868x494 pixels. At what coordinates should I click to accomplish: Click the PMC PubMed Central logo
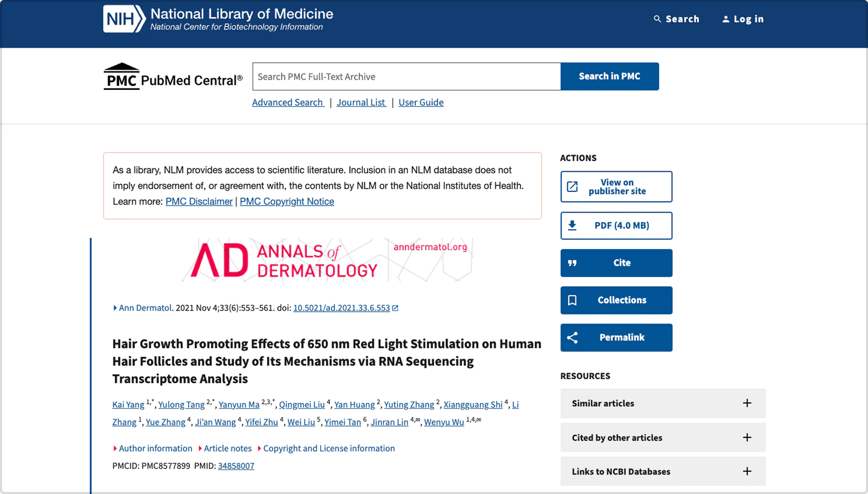coord(173,77)
